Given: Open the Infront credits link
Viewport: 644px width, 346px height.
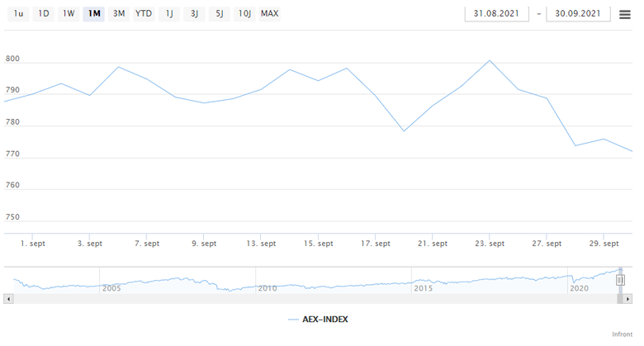Looking at the screenshot, I should pyautogui.click(x=623, y=334).
